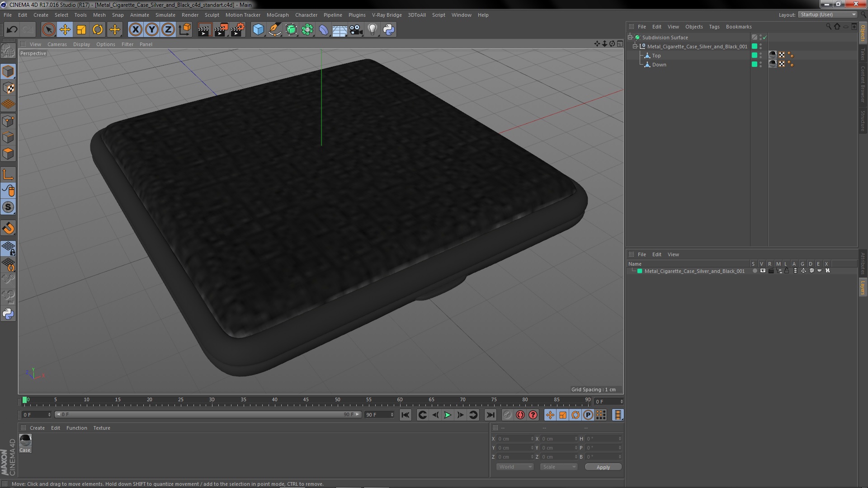The width and height of the screenshot is (868, 488).
Task: Click the Undo arrow icon
Action: click(12, 30)
